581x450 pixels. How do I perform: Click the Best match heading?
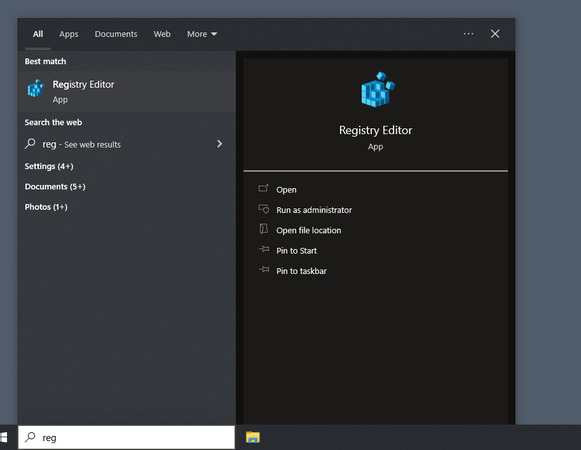pos(45,61)
